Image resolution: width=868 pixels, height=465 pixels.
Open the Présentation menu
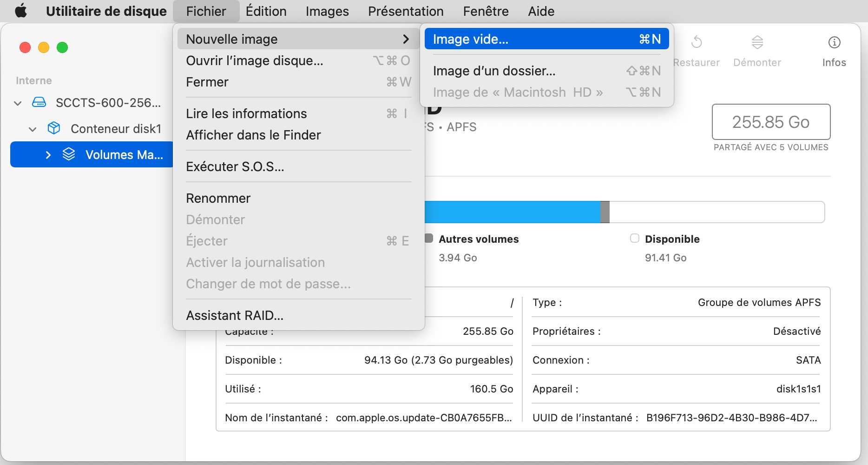406,11
